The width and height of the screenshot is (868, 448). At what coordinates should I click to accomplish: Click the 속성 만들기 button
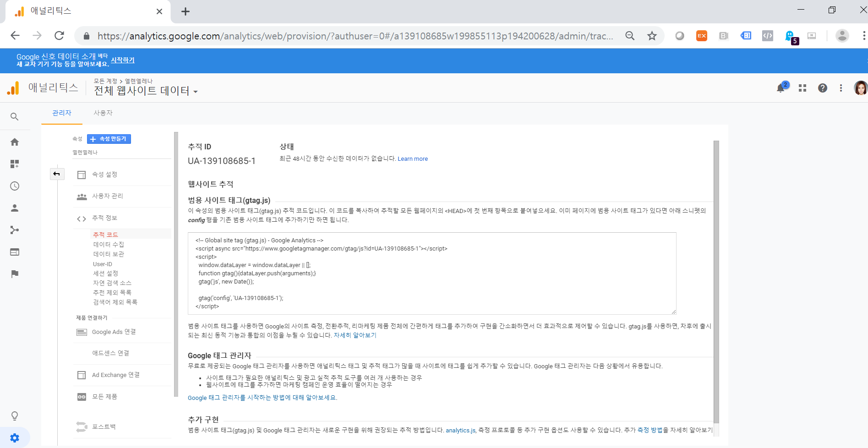coord(109,139)
